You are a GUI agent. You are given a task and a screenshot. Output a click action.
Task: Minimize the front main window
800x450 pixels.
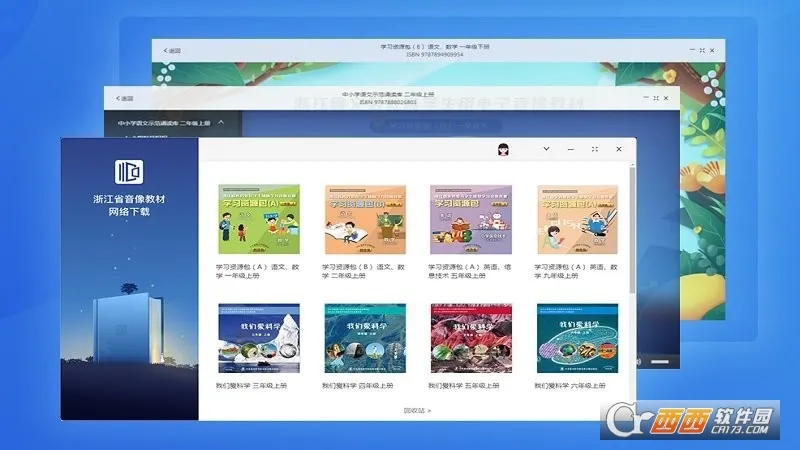coord(571,149)
